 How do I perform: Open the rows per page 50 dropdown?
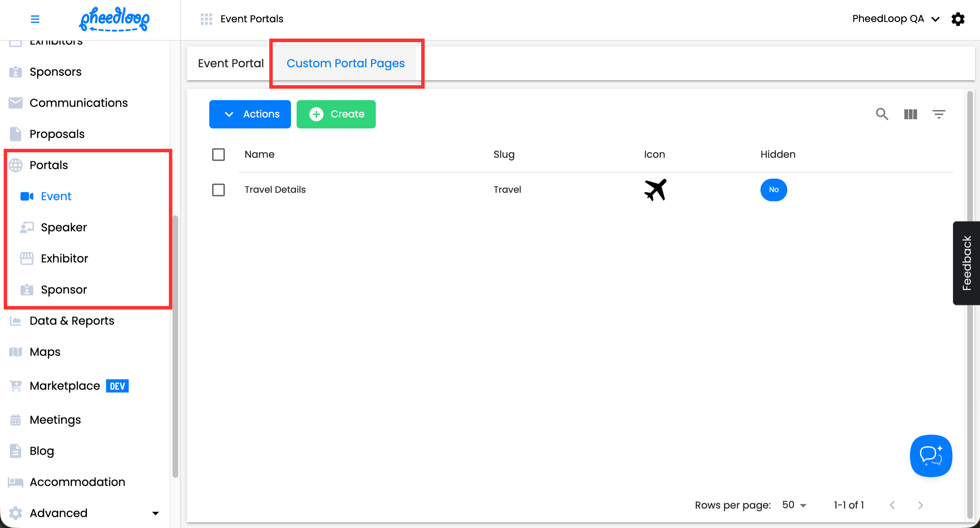pos(794,505)
